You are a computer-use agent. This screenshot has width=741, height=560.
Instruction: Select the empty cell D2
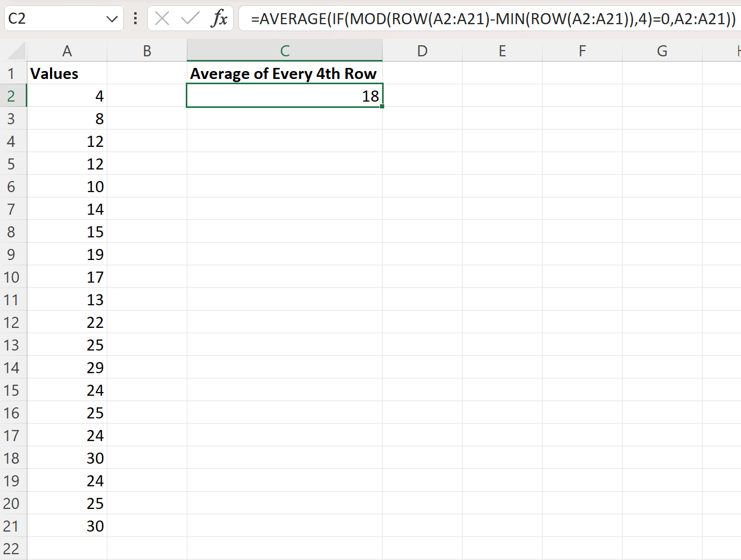[422, 96]
